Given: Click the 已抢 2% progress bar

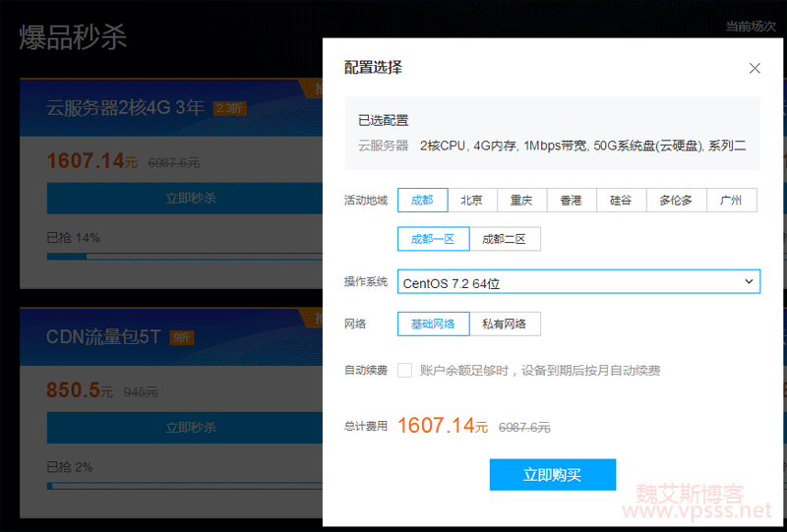Looking at the screenshot, I should 185,486.
